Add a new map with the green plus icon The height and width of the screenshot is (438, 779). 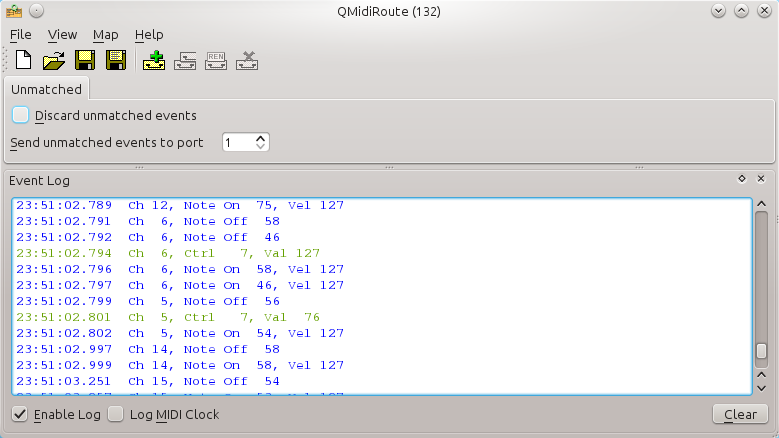coord(154,61)
